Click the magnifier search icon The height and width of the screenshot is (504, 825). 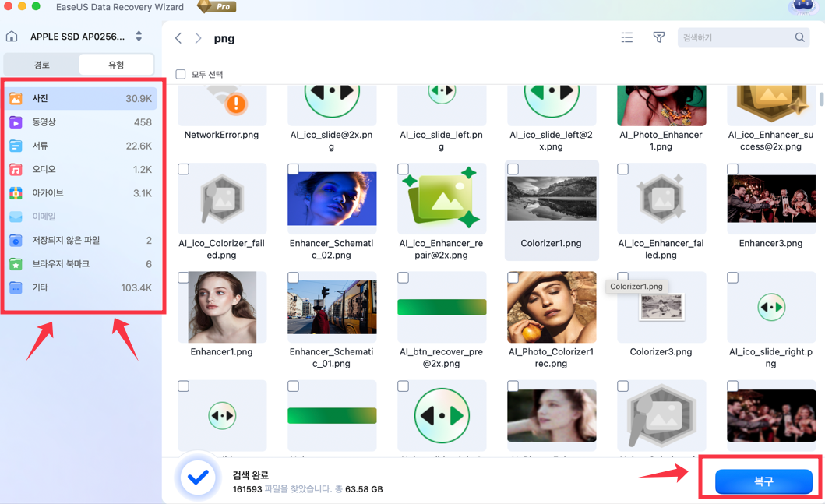coord(800,37)
